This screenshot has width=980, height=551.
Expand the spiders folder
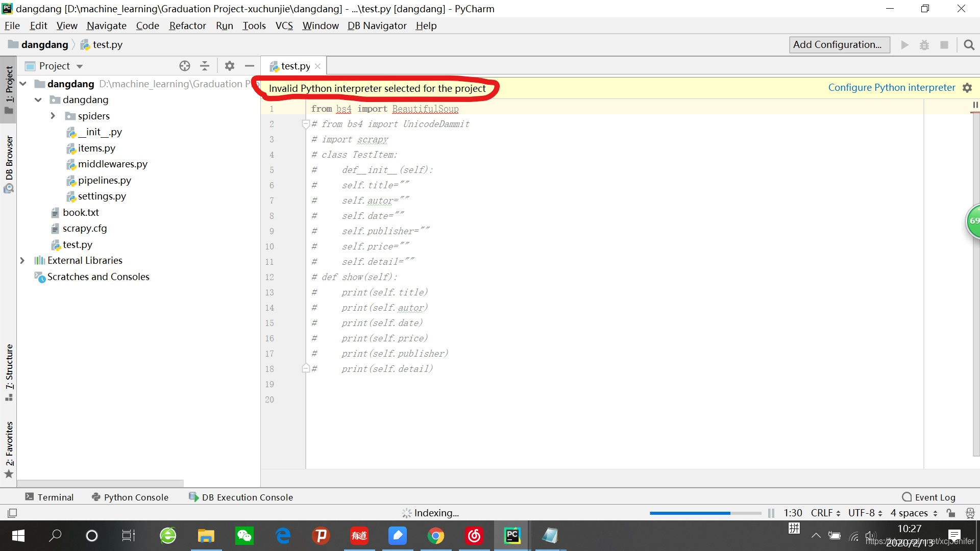click(53, 116)
